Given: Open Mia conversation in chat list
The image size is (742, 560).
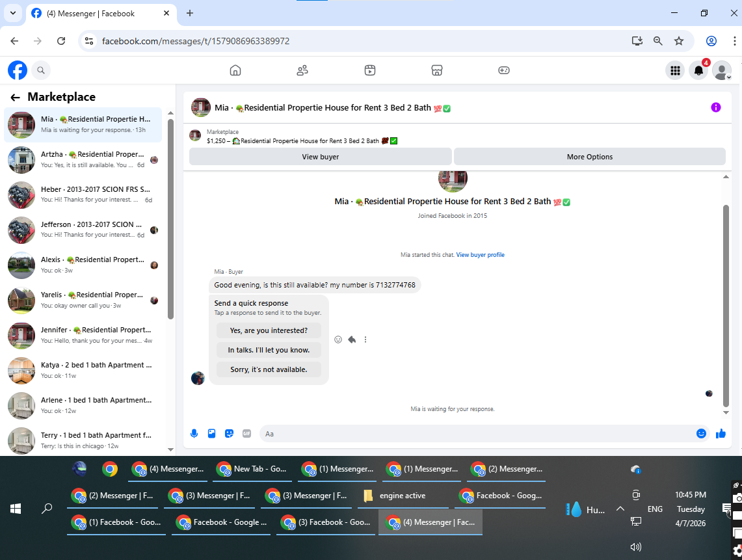Looking at the screenshot, I should 83,124.
